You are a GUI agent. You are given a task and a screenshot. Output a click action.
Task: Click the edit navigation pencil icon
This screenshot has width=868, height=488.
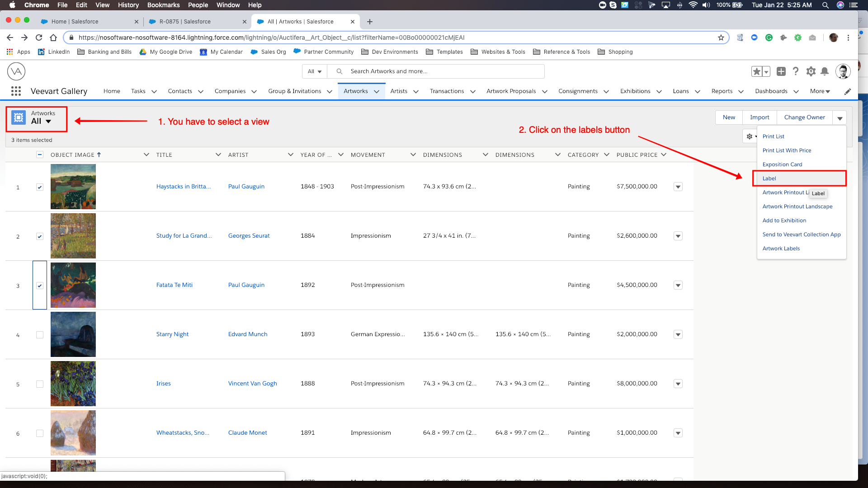(x=848, y=91)
